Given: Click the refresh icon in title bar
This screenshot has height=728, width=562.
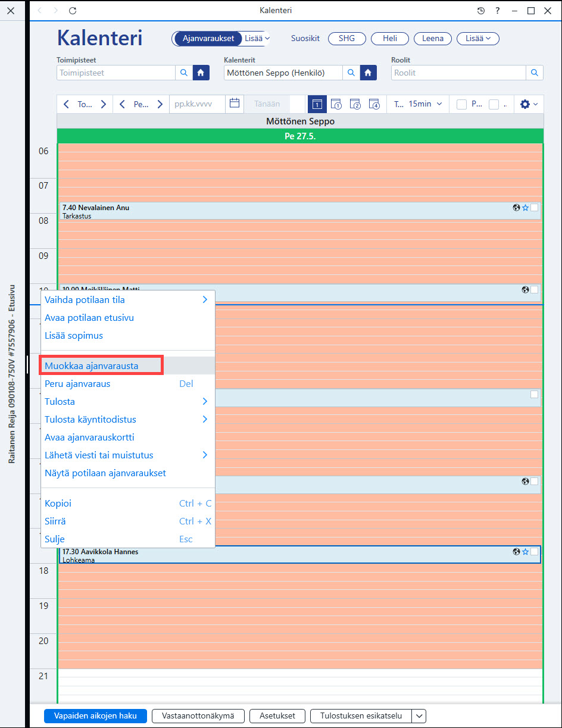Looking at the screenshot, I should pos(73,11).
